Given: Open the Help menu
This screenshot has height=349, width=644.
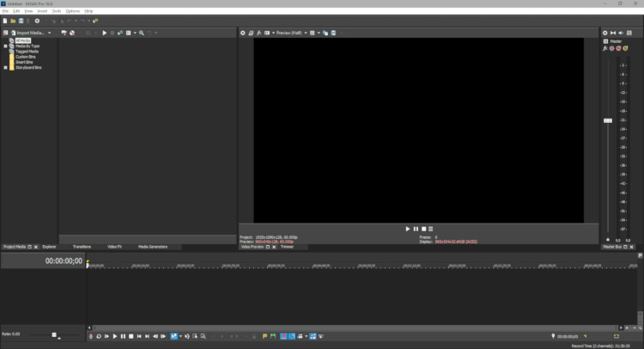Looking at the screenshot, I should [88, 11].
